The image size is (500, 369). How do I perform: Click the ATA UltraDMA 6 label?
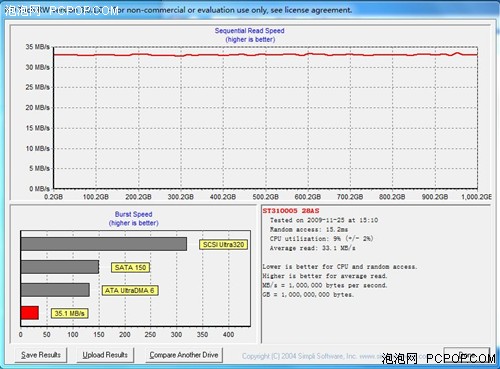pos(130,290)
